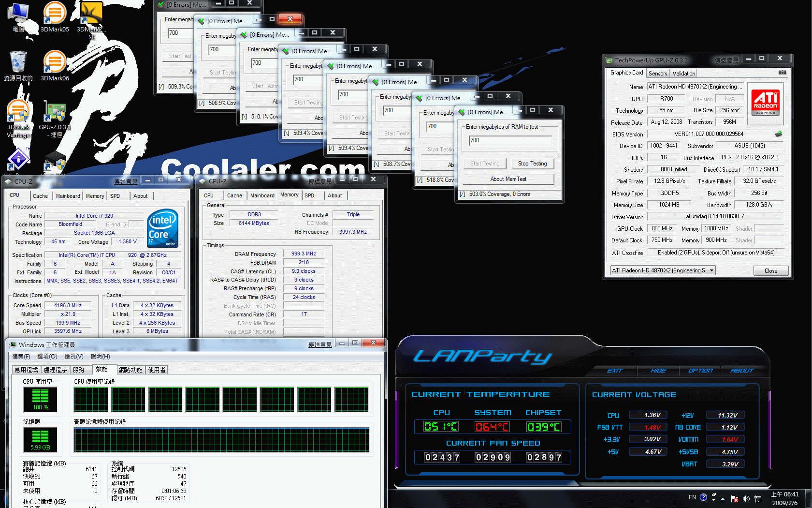The width and height of the screenshot is (812, 508).
Task: Click EXIT in LANParty monitor
Action: click(615, 371)
